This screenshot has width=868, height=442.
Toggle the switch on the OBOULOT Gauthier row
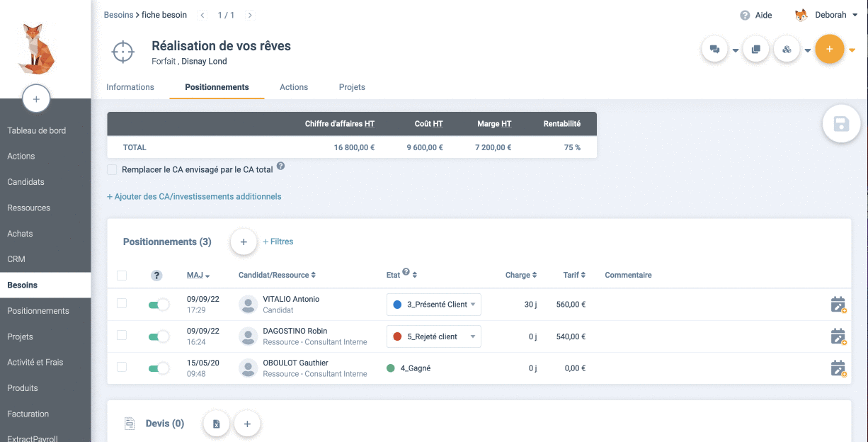tap(159, 368)
